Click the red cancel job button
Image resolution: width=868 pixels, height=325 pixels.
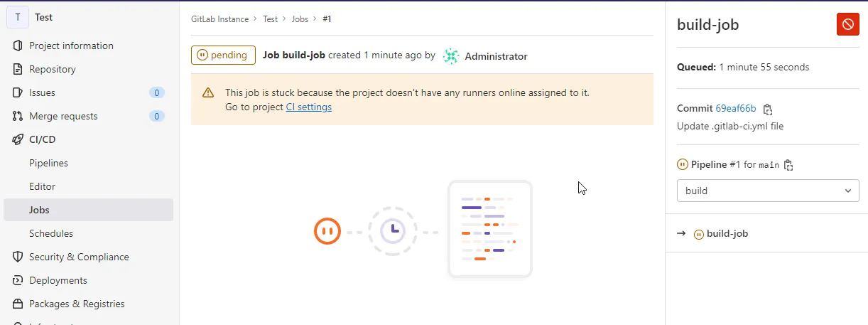[848, 24]
